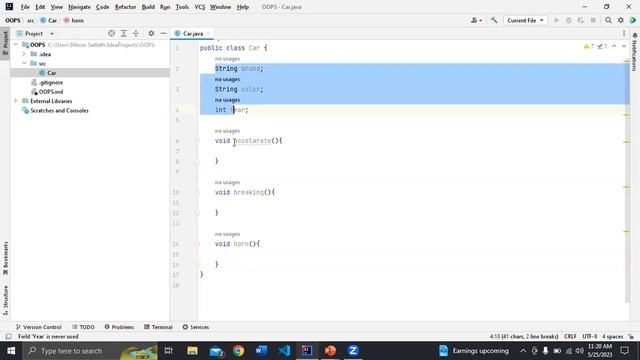This screenshot has width=640, height=360.
Task: Click the Build project hammer icon
Action: point(494,20)
